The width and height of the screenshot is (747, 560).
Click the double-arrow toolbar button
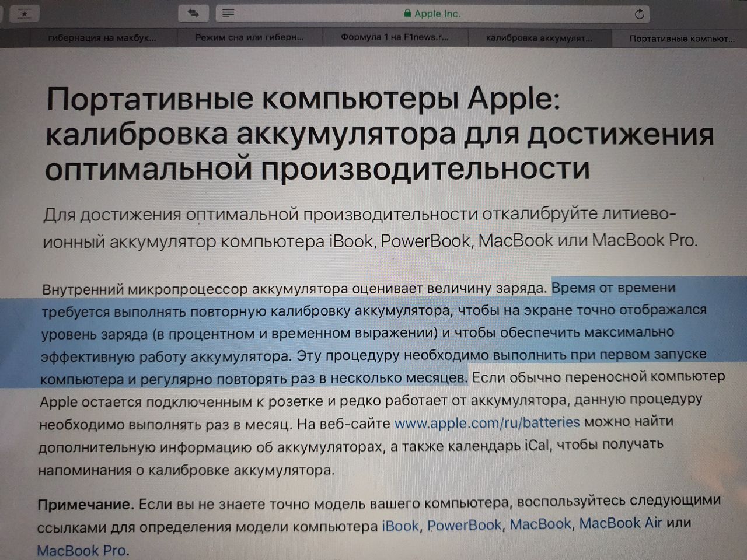point(194,13)
